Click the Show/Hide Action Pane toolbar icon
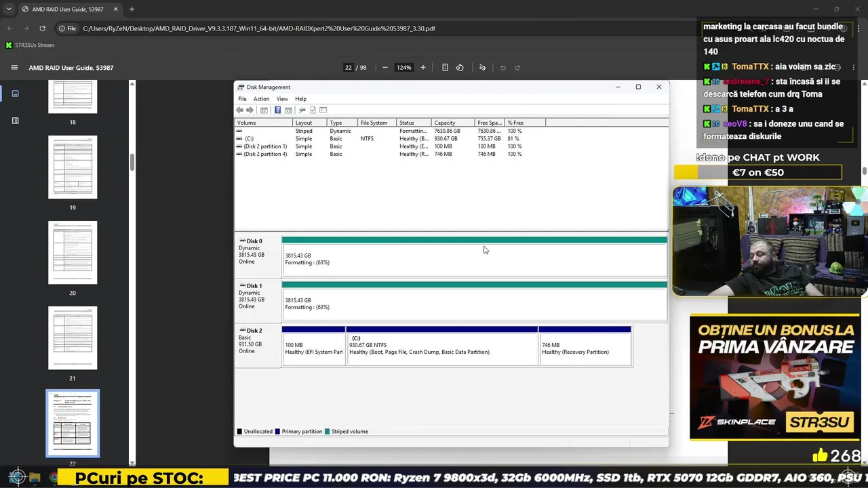 click(x=288, y=110)
